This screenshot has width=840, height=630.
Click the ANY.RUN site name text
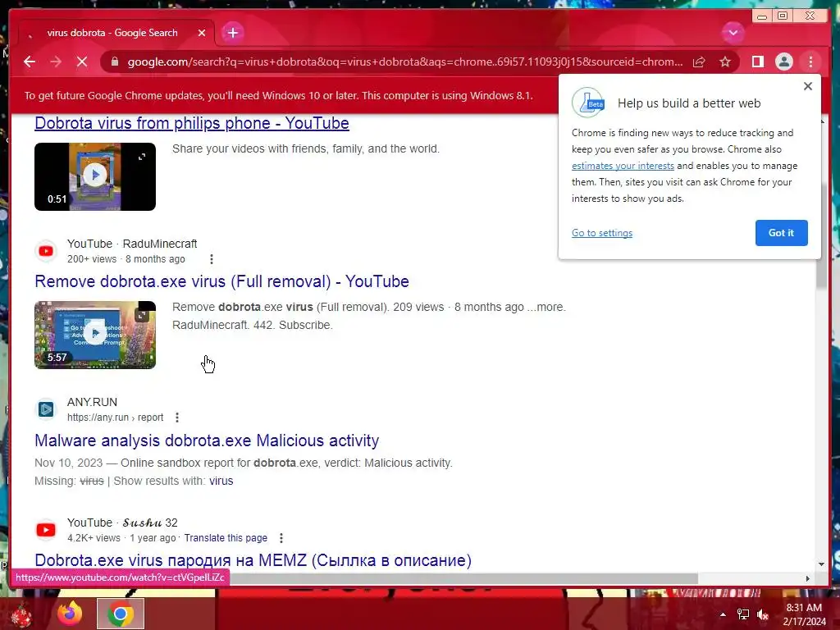(92, 402)
